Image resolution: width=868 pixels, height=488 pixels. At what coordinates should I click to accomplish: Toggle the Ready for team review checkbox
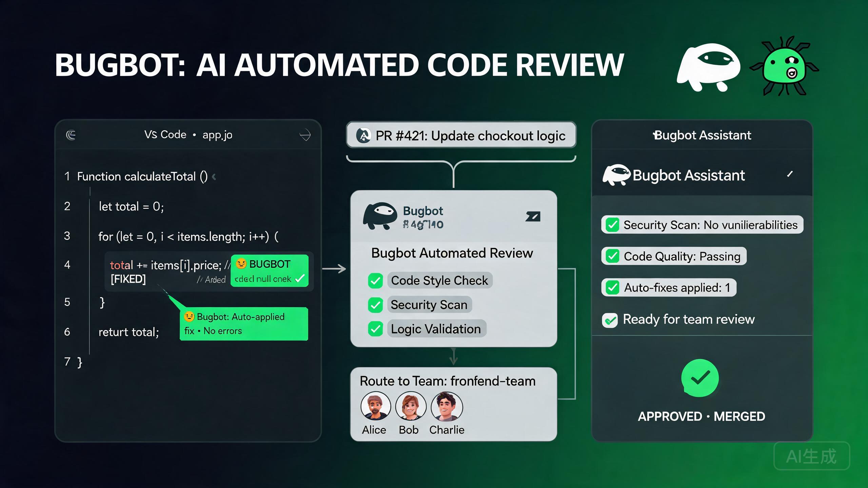[x=610, y=320]
